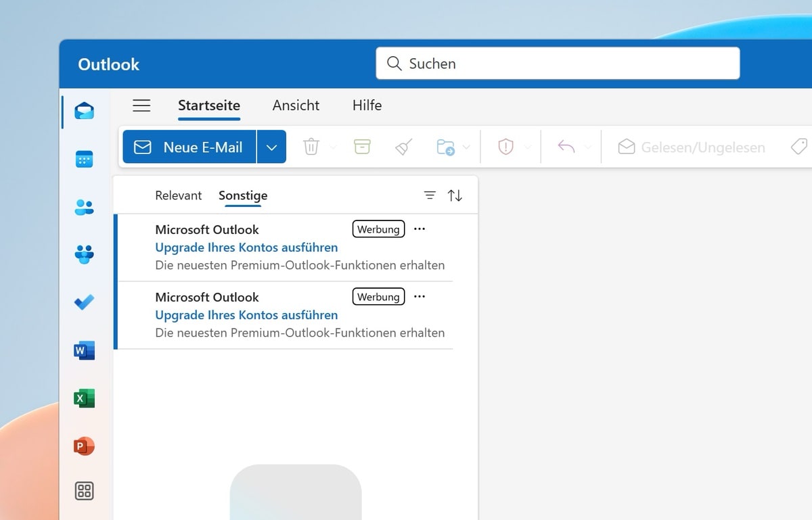Open the More apps grid icon
The image size is (812, 520).
pyautogui.click(x=84, y=491)
